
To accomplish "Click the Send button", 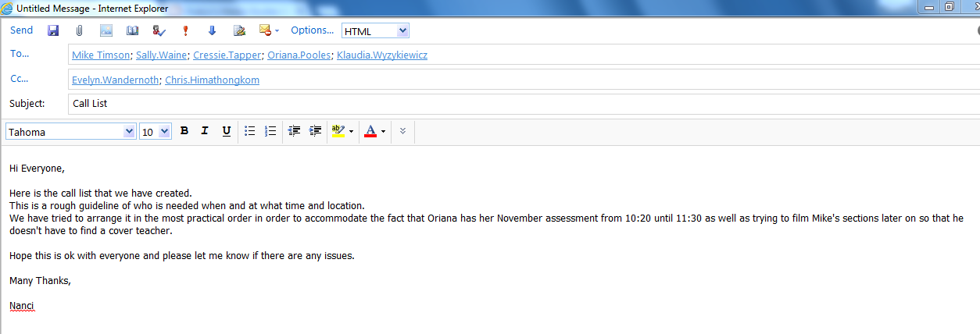I will [21, 30].
